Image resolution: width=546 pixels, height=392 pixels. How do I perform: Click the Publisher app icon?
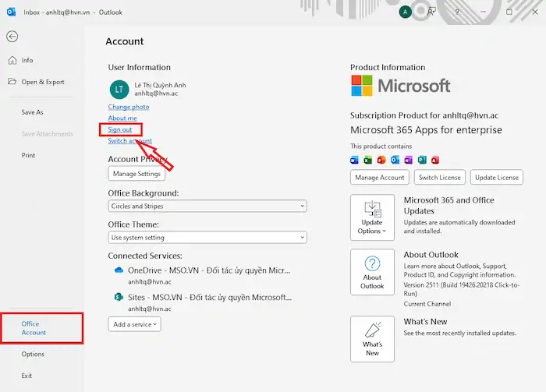pyautogui.click(x=422, y=160)
